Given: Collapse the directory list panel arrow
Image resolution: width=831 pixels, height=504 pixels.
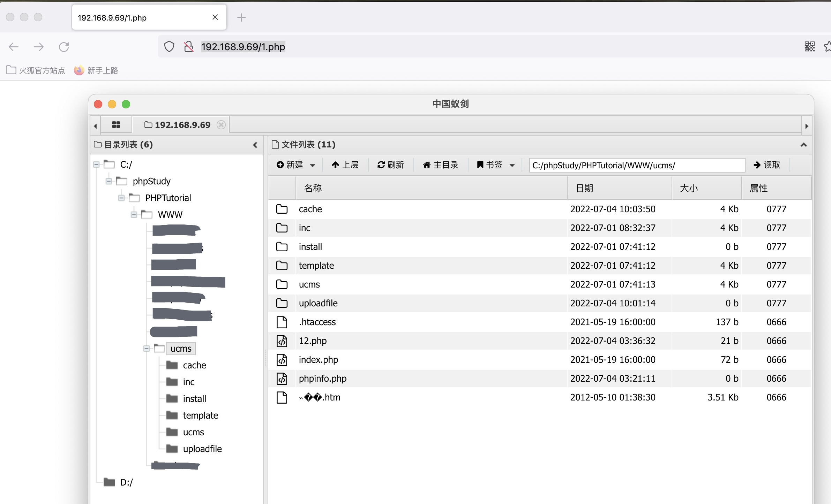Looking at the screenshot, I should [x=255, y=145].
